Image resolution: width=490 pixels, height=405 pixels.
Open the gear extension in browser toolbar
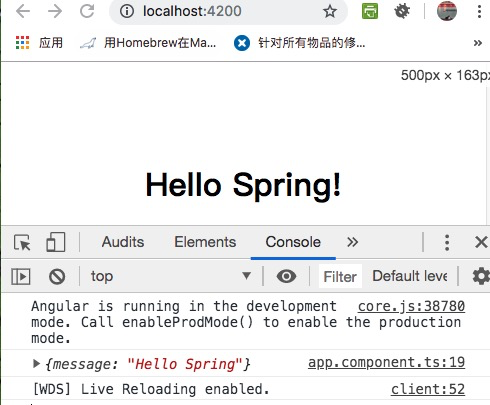(x=402, y=11)
